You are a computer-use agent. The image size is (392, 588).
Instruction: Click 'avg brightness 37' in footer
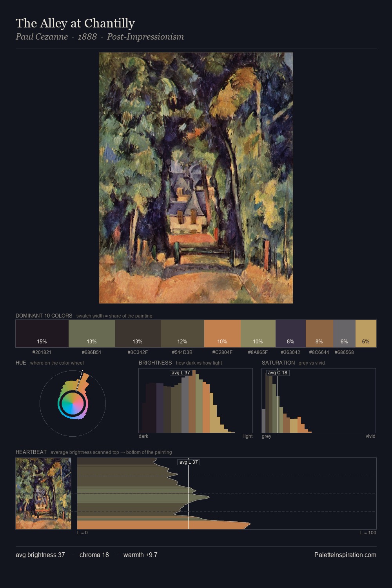pyautogui.click(x=40, y=555)
